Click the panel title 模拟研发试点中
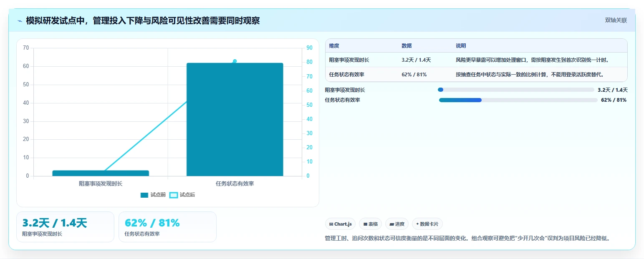Image resolution: width=644 pixels, height=259 pixels. point(143,20)
